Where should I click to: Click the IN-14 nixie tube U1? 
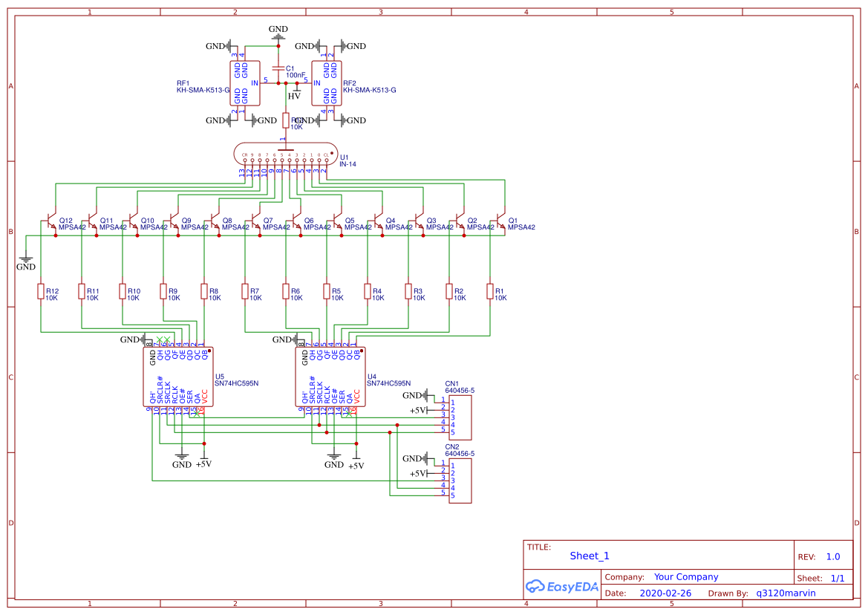(x=286, y=154)
